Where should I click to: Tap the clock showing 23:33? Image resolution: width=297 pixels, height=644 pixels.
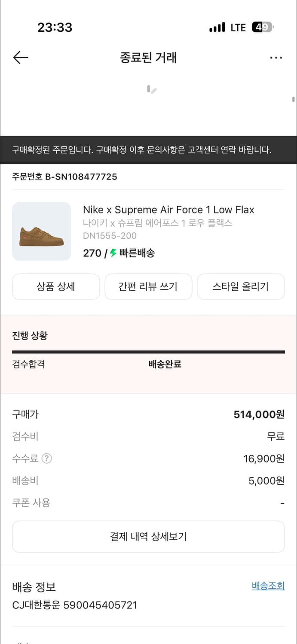tap(55, 27)
